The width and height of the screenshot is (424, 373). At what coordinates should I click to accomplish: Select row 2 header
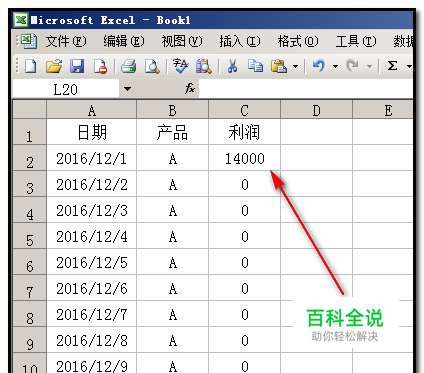click(29, 158)
